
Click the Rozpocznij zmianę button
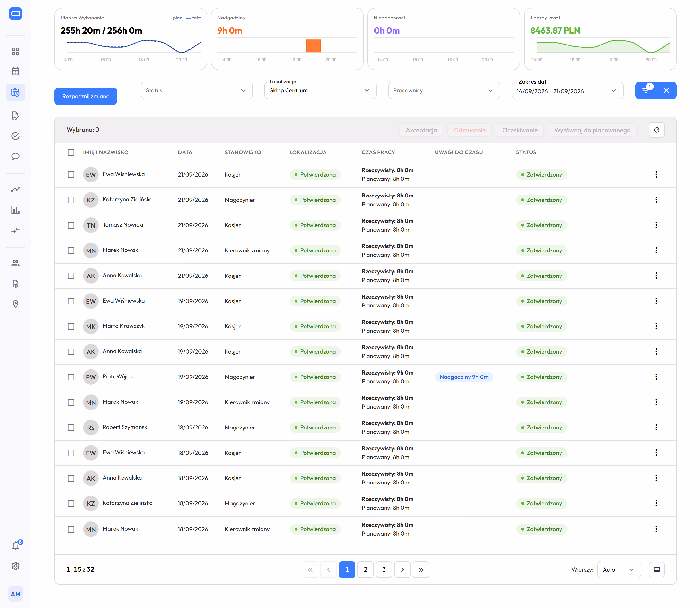[x=86, y=96]
